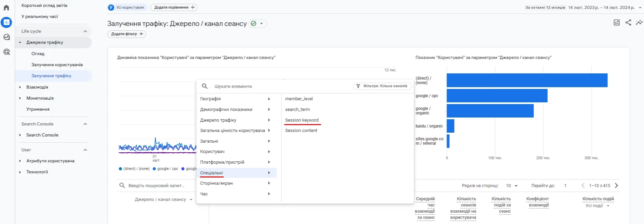Open the date range dropdown arrow
This screenshot has height=224, width=644.
point(640,7)
